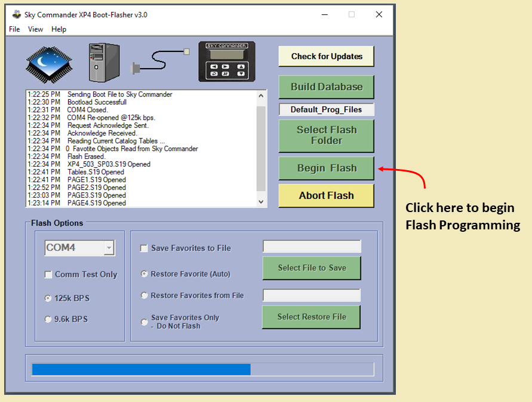Select the 'Acknowledge Received.' log line

click(102, 133)
